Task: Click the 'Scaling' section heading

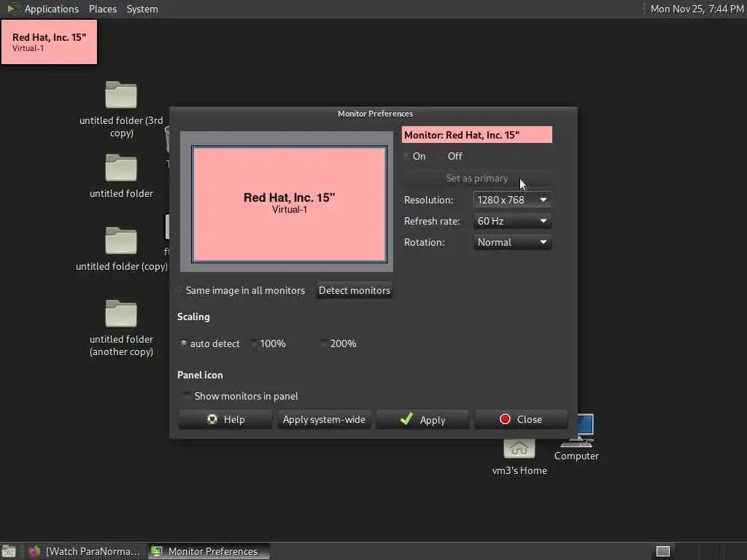Action: point(193,316)
